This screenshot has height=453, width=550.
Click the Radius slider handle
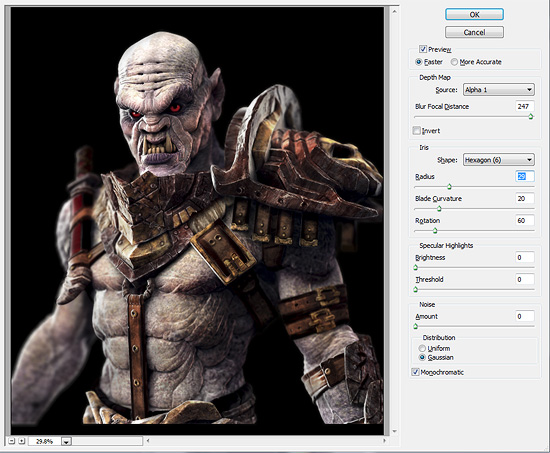(449, 187)
